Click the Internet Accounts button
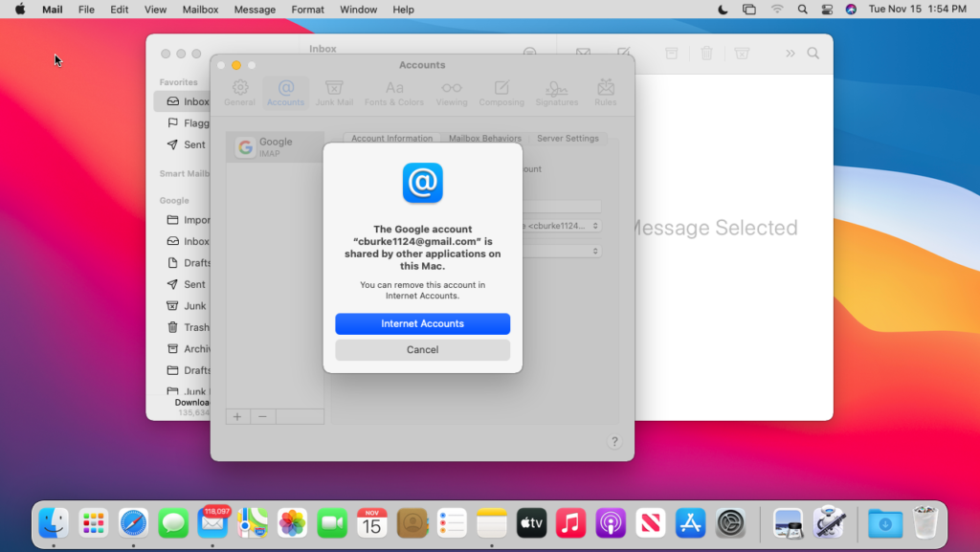Image resolution: width=980 pixels, height=552 pixels. 422,323
